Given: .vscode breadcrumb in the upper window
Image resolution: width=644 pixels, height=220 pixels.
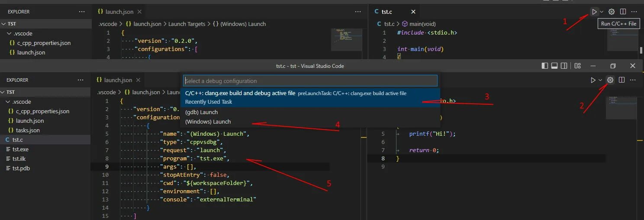Looking at the screenshot, I should 107,24.
